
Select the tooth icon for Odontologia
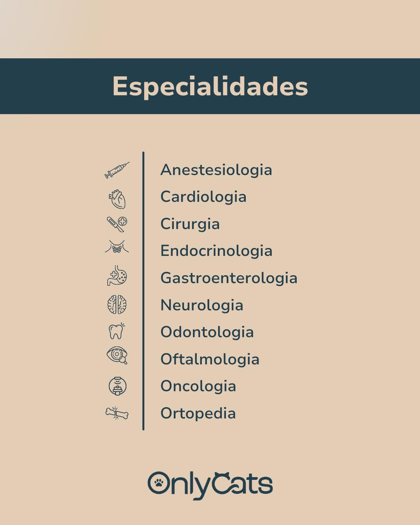pyautogui.click(x=116, y=331)
